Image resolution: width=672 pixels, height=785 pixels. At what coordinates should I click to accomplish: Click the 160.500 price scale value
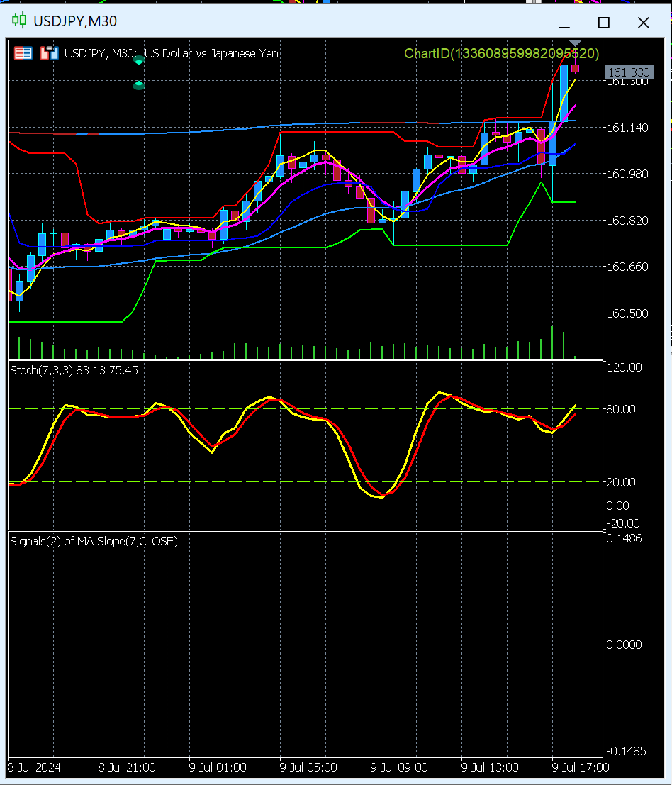[627, 313]
